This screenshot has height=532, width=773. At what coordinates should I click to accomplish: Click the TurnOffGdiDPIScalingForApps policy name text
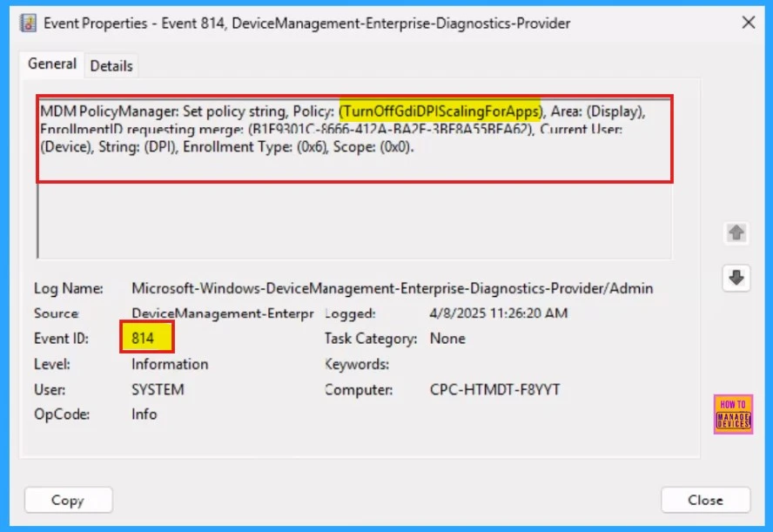coord(440,111)
